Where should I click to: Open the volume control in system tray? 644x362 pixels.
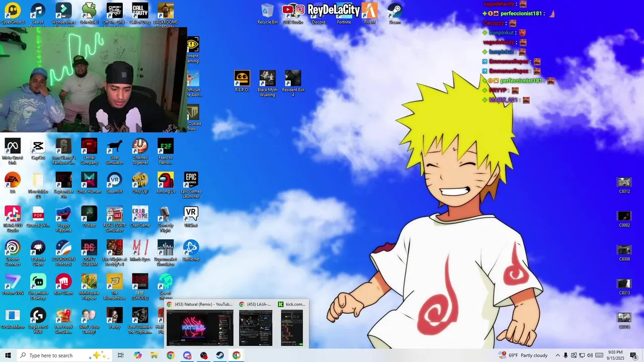[x=590, y=355]
